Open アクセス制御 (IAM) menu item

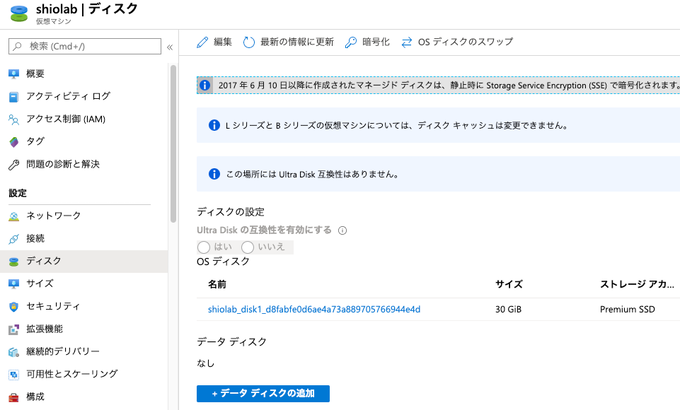pyautogui.click(x=84, y=119)
